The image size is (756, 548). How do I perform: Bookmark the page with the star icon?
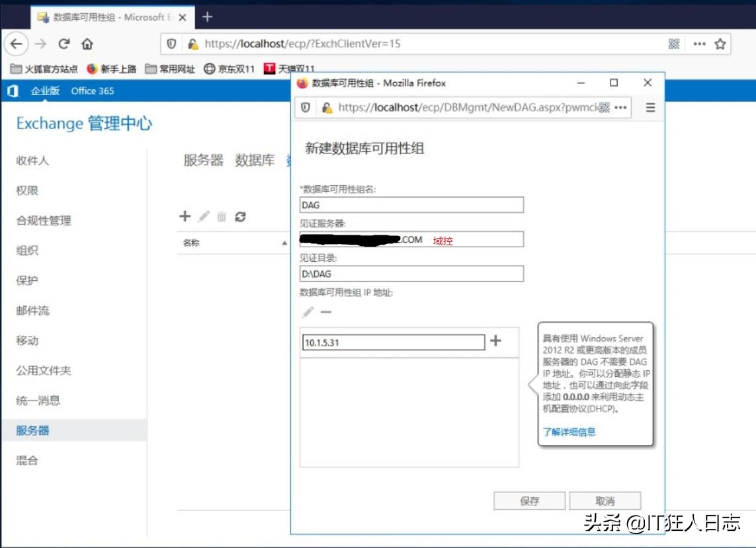click(720, 44)
